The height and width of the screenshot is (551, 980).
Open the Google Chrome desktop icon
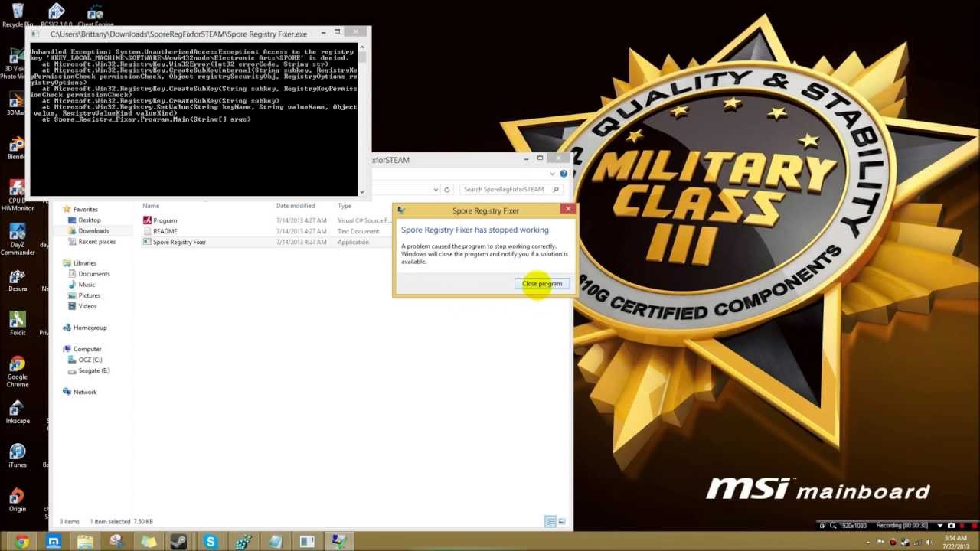[17, 370]
